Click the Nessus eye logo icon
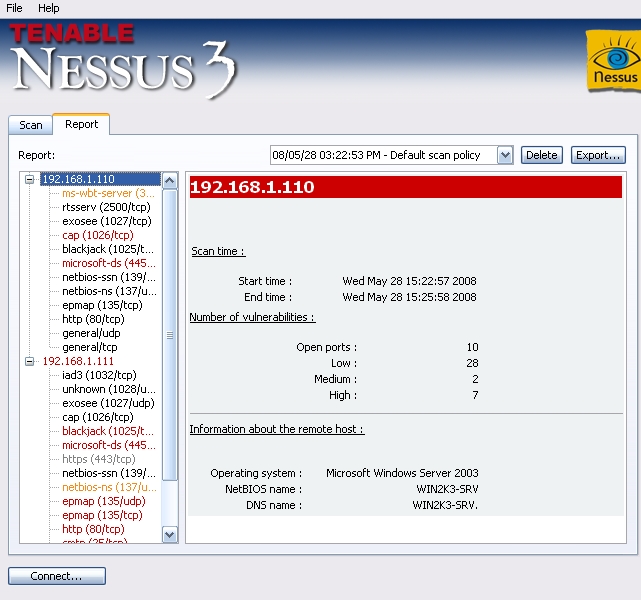This screenshot has height=600, width=641. 614,60
